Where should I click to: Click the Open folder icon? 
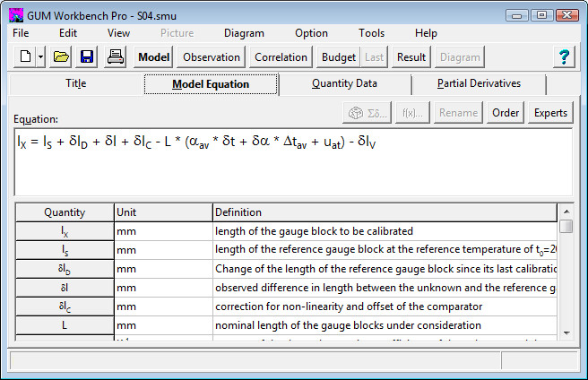click(x=61, y=57)
